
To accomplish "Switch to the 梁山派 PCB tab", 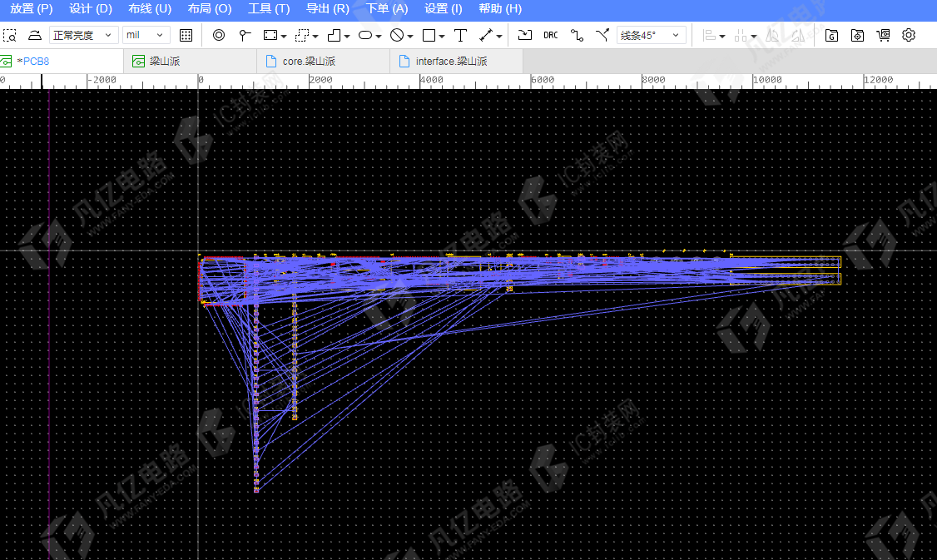I will coord(190,61).
